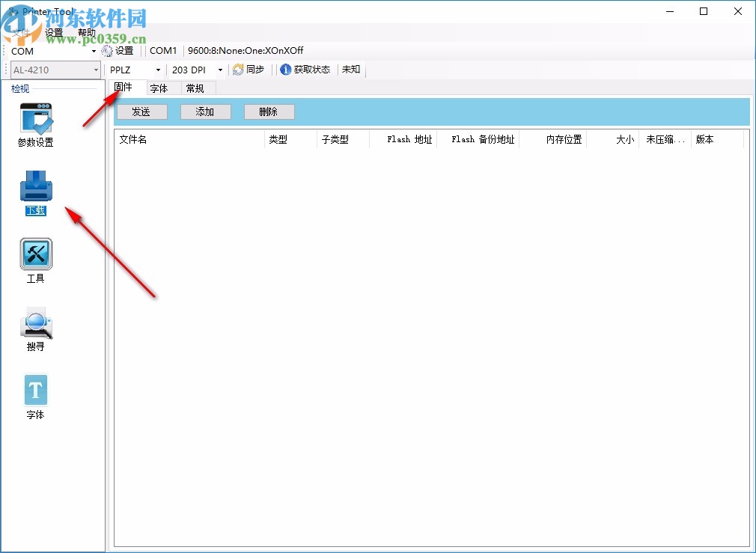Trigger the 同步 (sync) refresh icon
Screen dimensions: 756x553
pos(237,70)
